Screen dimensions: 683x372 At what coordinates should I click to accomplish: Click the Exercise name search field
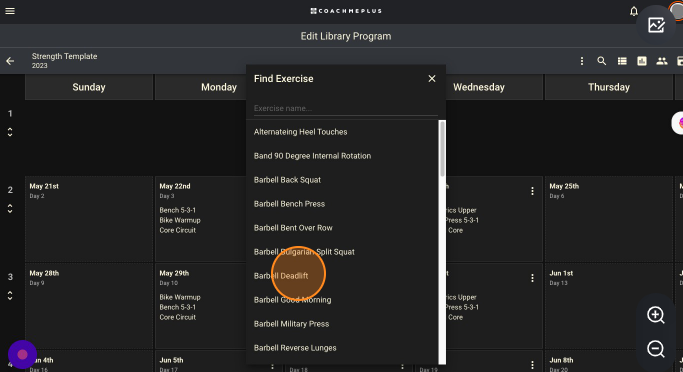345,108
